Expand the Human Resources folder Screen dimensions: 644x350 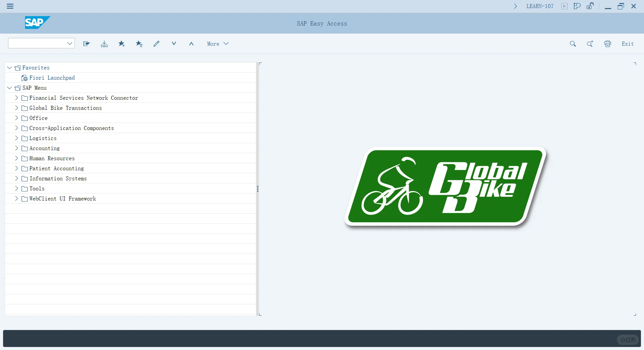(x=16, y=158)
